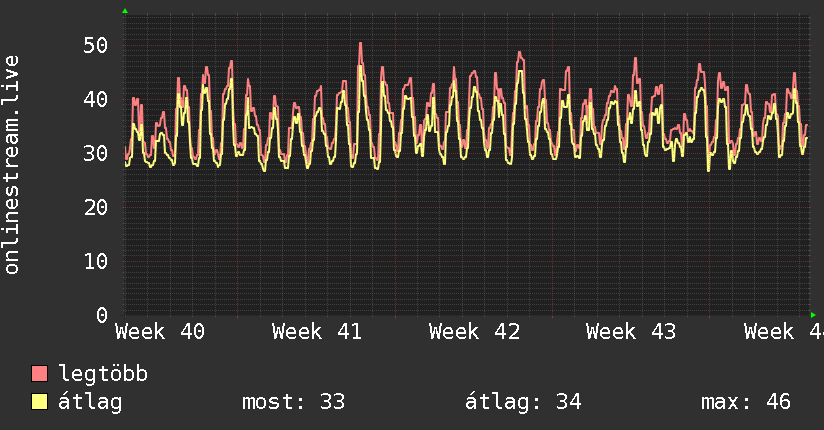Click the Week 42 axis label
The height and width of the screenshot is (430, 824).
[x=474, y=332]
